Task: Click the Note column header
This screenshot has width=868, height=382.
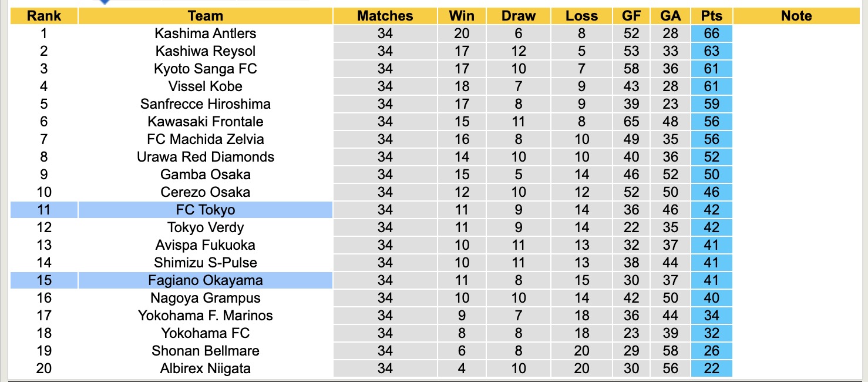Action: tap(796, 16)
